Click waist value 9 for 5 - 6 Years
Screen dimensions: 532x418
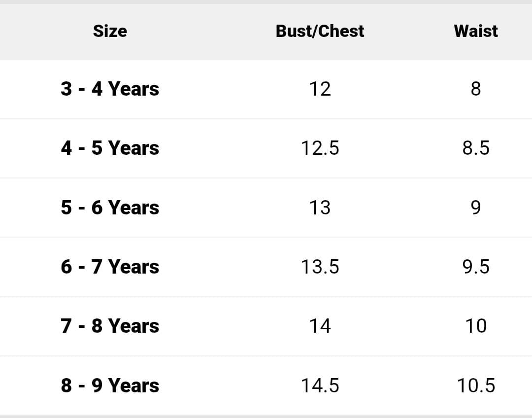[476, 208]
